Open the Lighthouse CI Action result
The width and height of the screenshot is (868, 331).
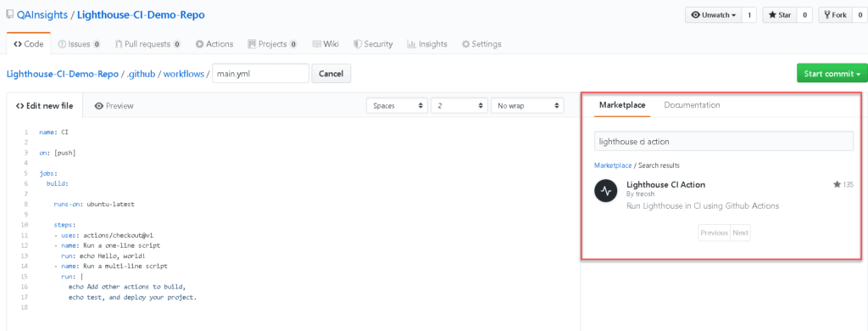point(665,185)
